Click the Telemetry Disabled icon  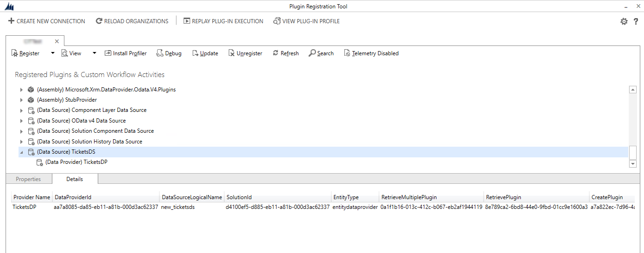[x=347, y=53]
